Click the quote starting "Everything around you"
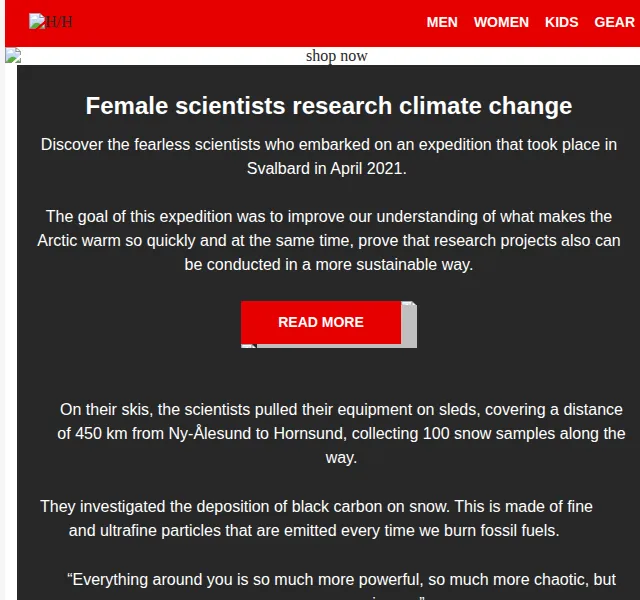The height and width of the screenshot is (600, 640). (341, 586)
